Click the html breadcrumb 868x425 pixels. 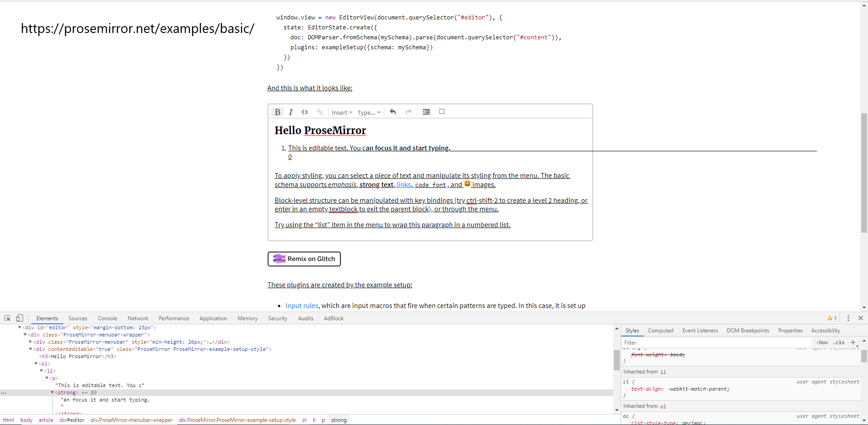click(x=9, y=420)
